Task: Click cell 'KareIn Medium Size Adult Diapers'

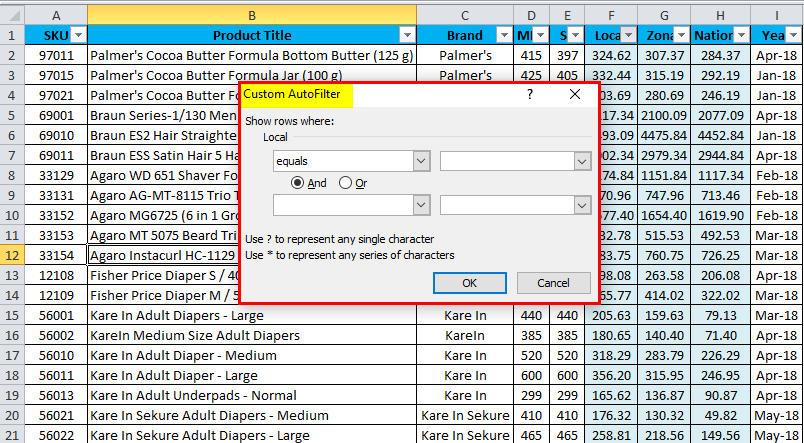Action: click(252, 335)
